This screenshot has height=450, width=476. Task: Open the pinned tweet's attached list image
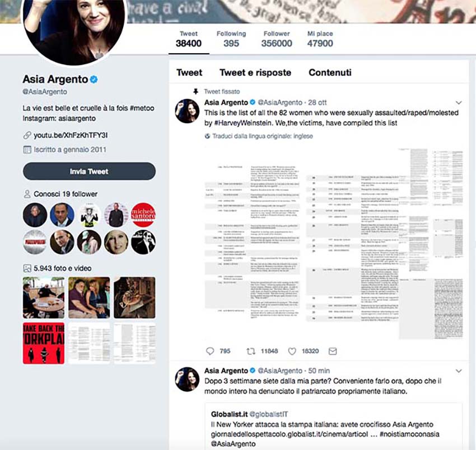coord(334,243)
